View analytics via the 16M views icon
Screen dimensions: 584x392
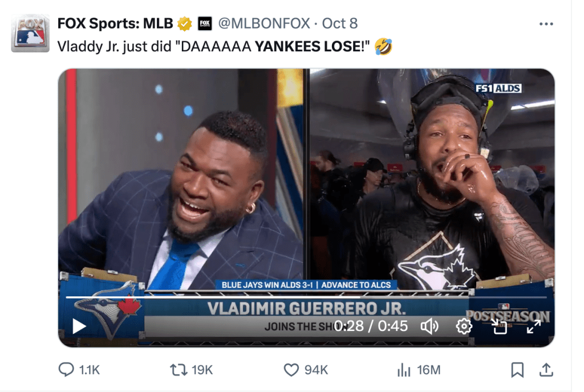pos(404,370)
